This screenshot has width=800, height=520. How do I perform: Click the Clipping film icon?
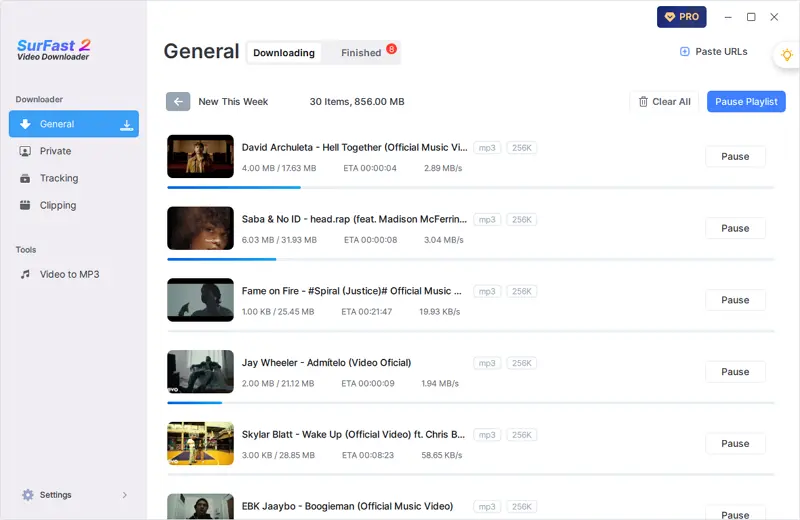[25, 205]
